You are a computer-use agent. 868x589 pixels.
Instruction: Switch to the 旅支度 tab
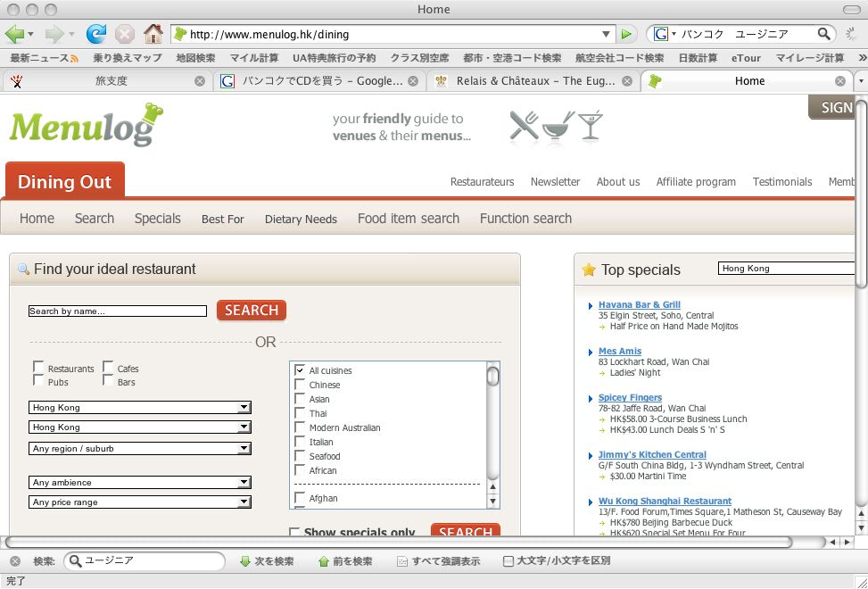click(106, 81)
